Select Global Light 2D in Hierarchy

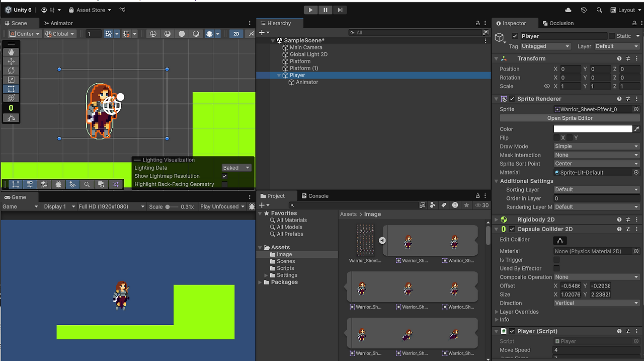(x=308, y=54)
